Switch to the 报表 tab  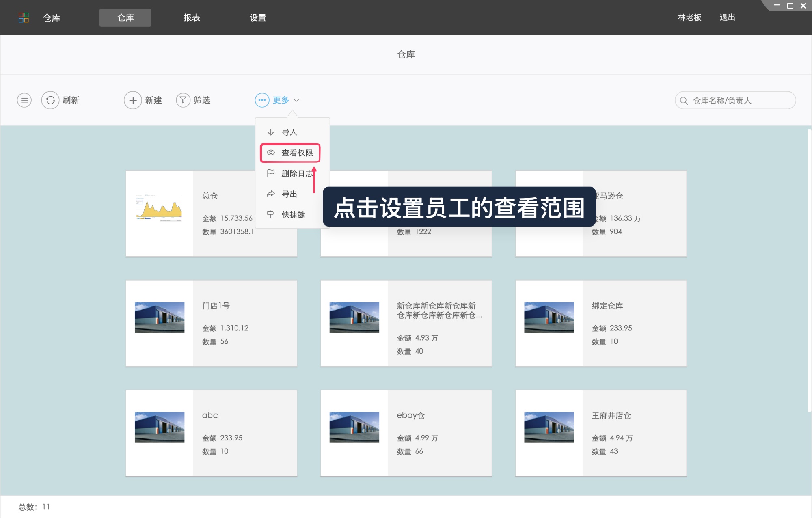pyautogui.click(x=192, y=17)
